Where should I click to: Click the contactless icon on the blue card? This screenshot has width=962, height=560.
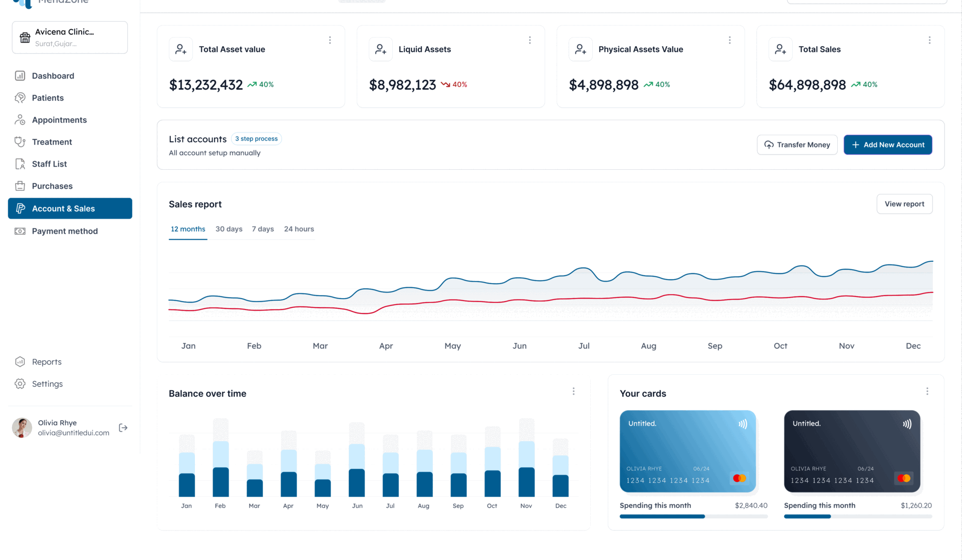point(743,424)
